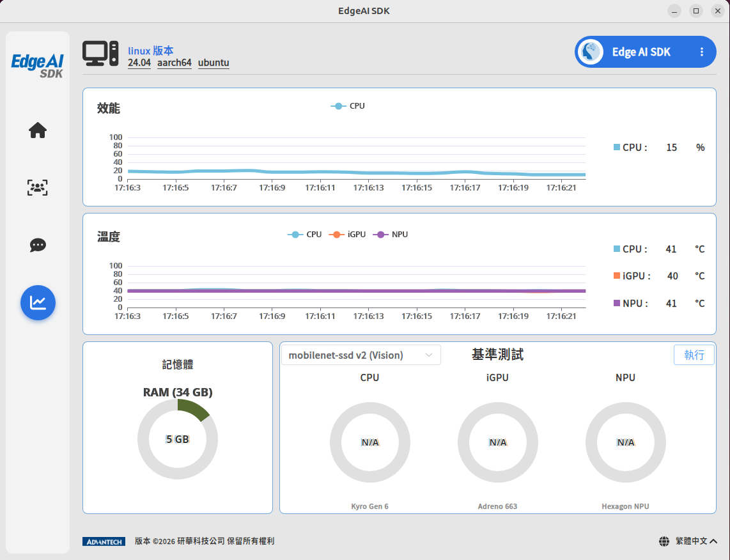
Task: Click the desktop computer icon in header
Action: (100, 54)
